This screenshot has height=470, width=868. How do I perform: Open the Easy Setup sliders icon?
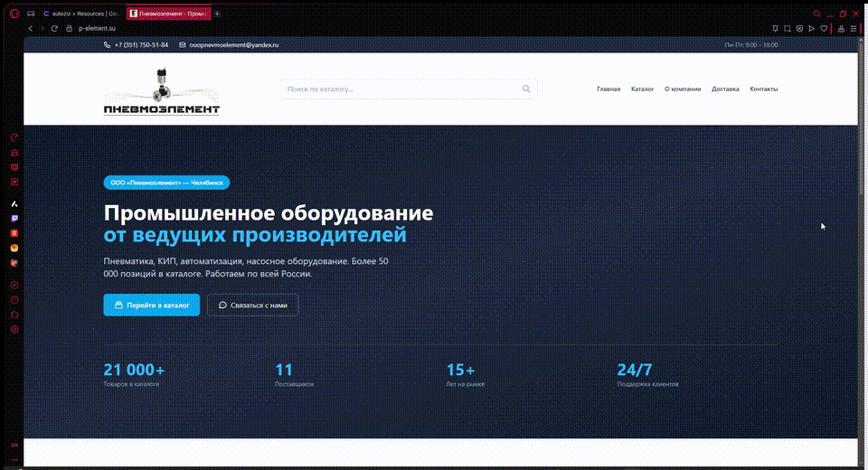pyautogui.click(x=853, y=28)
